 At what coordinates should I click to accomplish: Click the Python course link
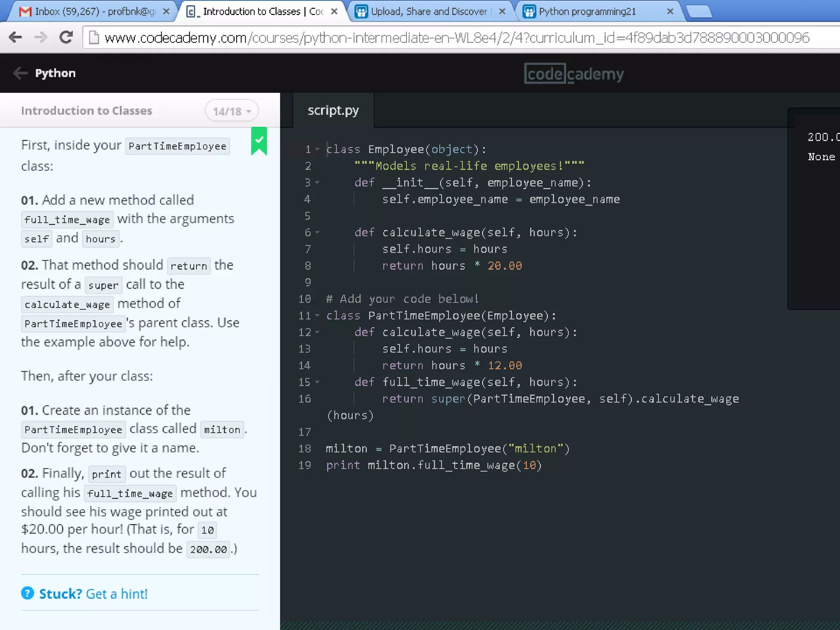click(x=55, y=73)
